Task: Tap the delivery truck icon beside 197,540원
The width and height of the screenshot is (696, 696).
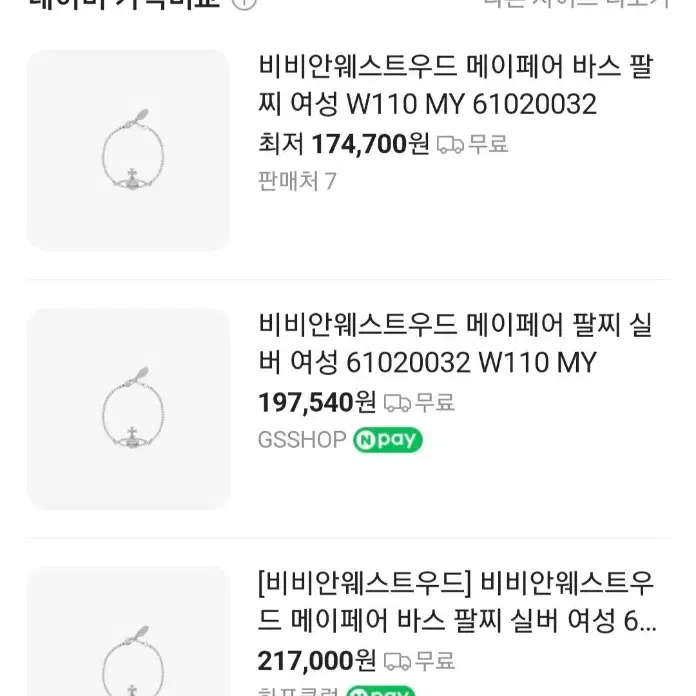Action: [x=397, y=403]
